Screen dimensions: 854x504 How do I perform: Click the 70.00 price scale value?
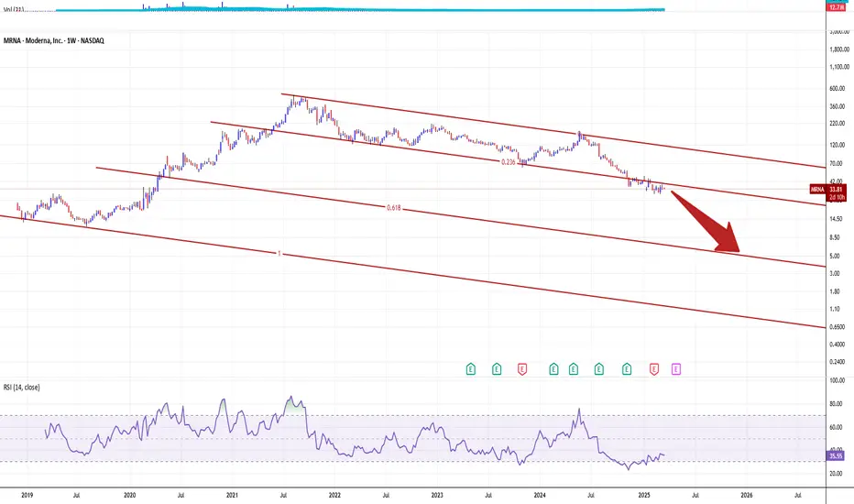836,163
